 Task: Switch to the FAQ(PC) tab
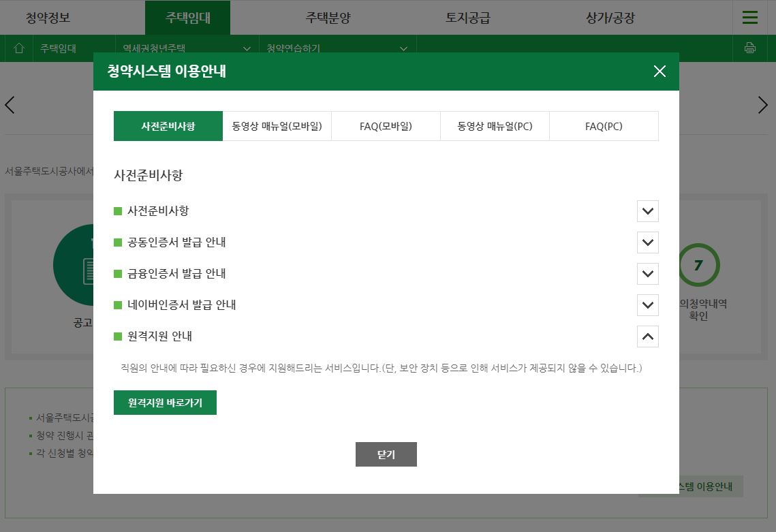click(604, 126)
